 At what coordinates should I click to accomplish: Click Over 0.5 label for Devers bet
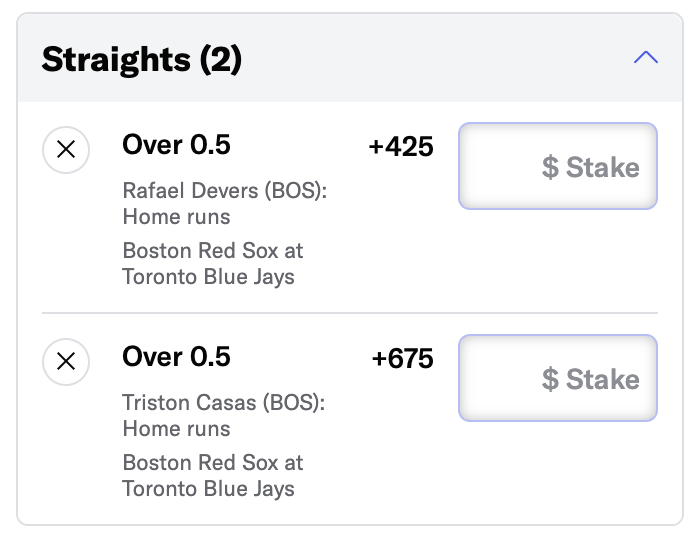pos(176,145)
